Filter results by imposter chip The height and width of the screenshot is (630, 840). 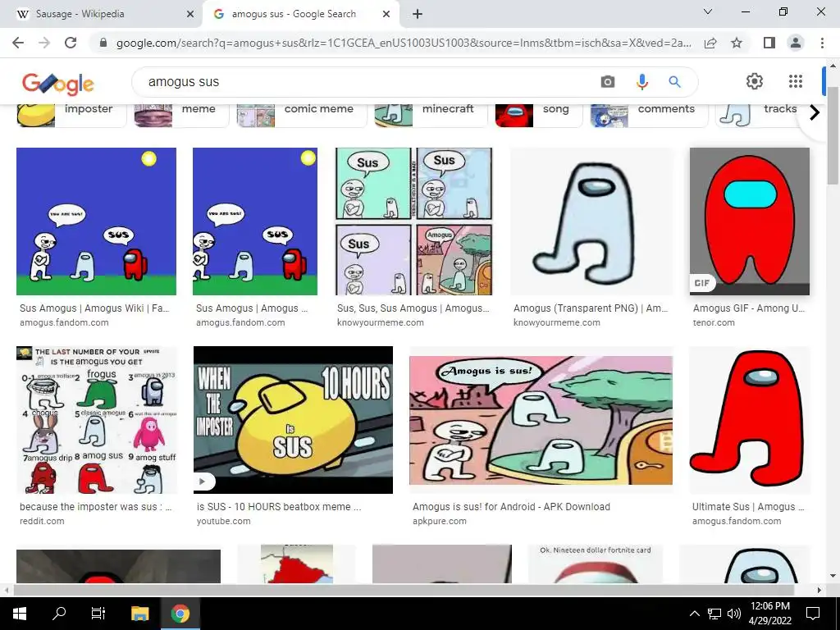[71, 115]
